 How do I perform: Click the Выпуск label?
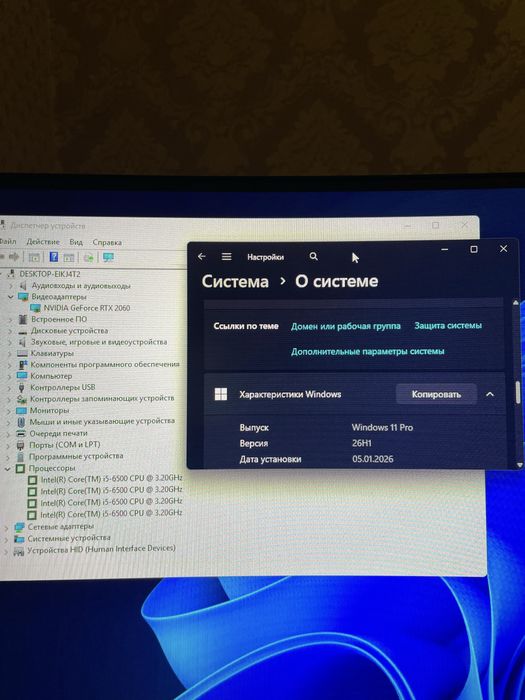click(254, 428)
